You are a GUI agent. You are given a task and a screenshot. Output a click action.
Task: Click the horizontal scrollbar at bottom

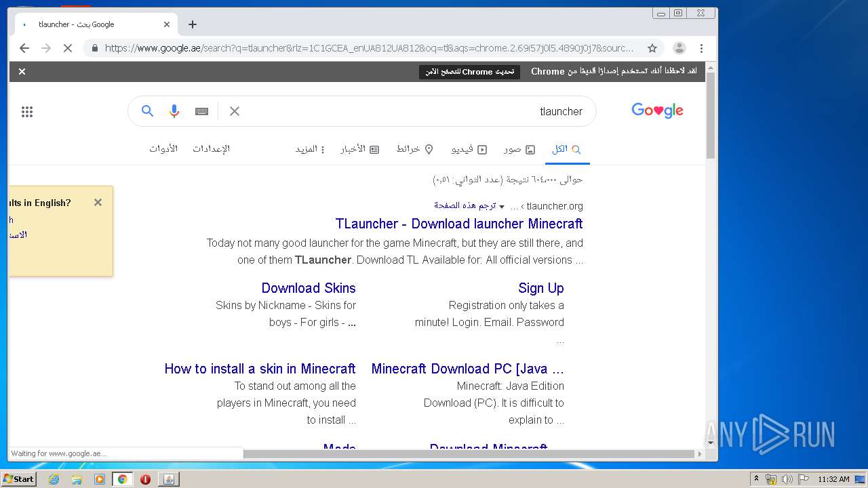click(469, 453)
